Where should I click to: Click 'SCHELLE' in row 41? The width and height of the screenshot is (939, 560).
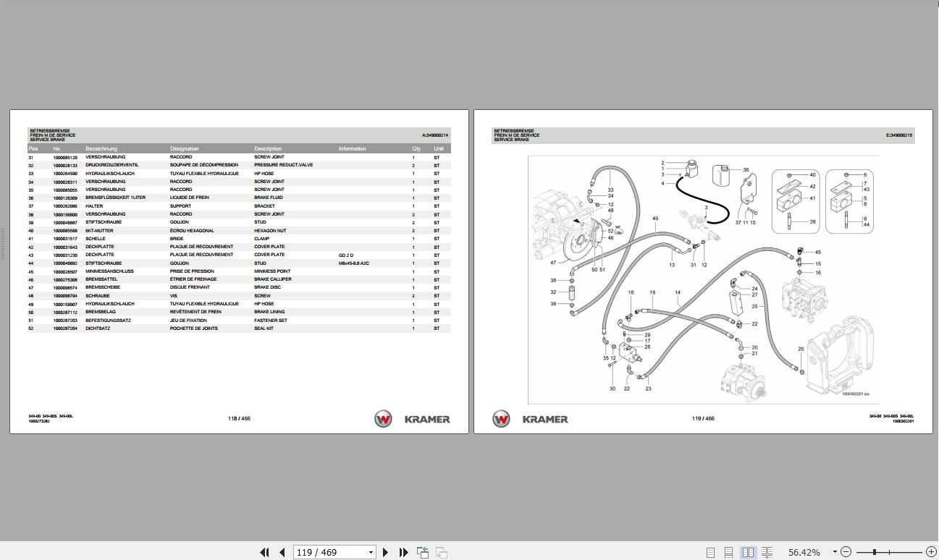[96, 239]
